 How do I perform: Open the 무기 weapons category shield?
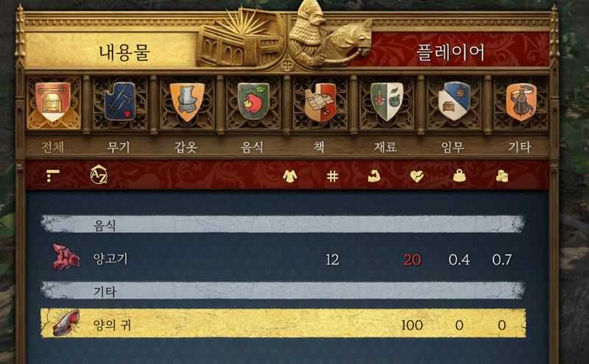(120, 101)
